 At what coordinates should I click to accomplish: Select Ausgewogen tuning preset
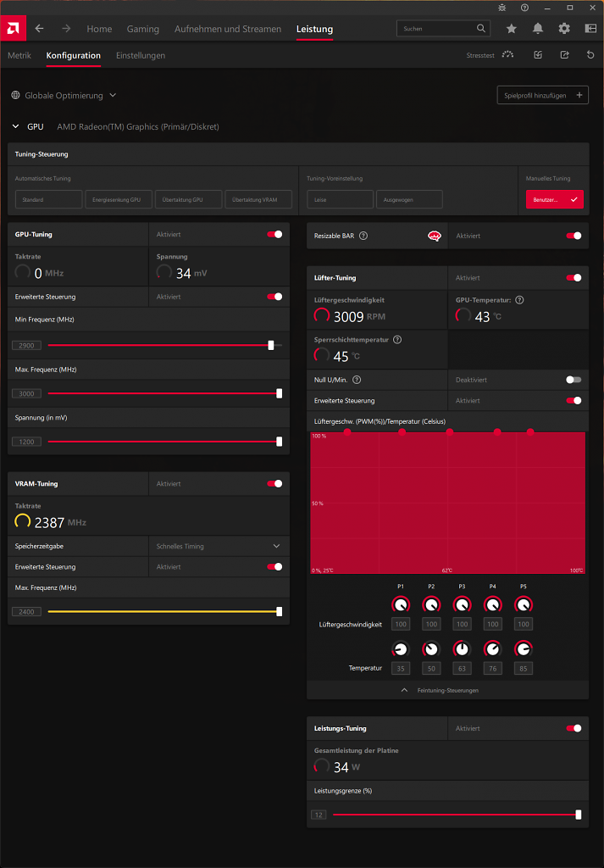409,199
